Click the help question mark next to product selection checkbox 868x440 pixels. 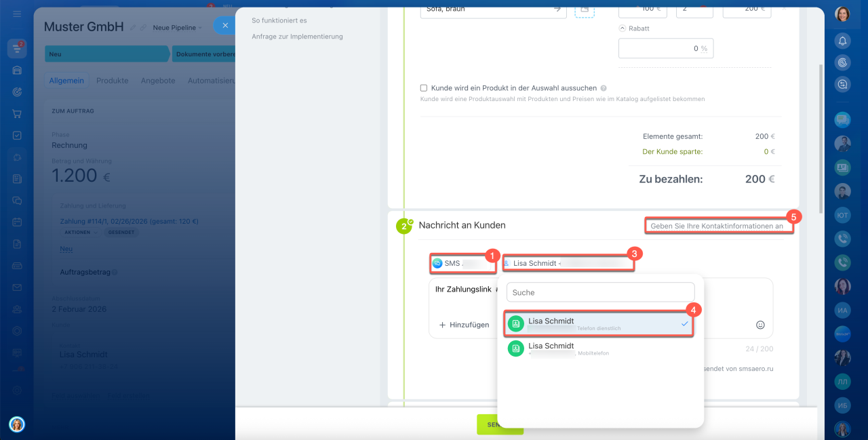pos(604,88)
